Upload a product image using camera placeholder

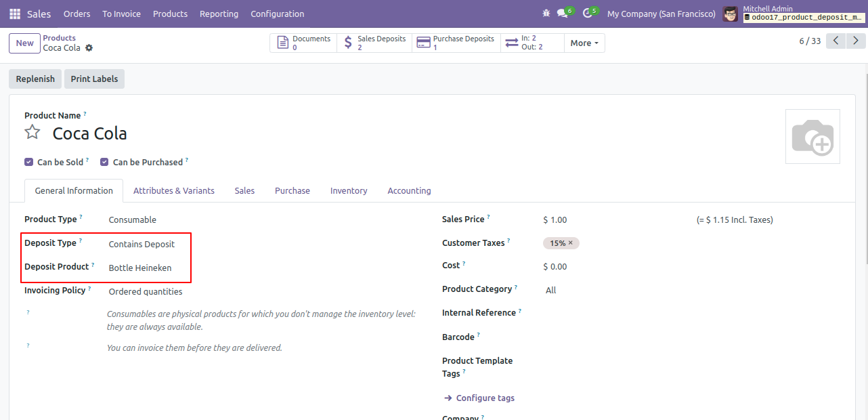point(812,136)
